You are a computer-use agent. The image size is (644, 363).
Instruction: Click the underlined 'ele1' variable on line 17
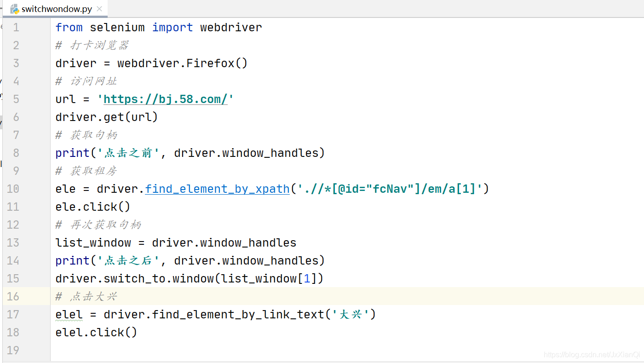(69, 314)
